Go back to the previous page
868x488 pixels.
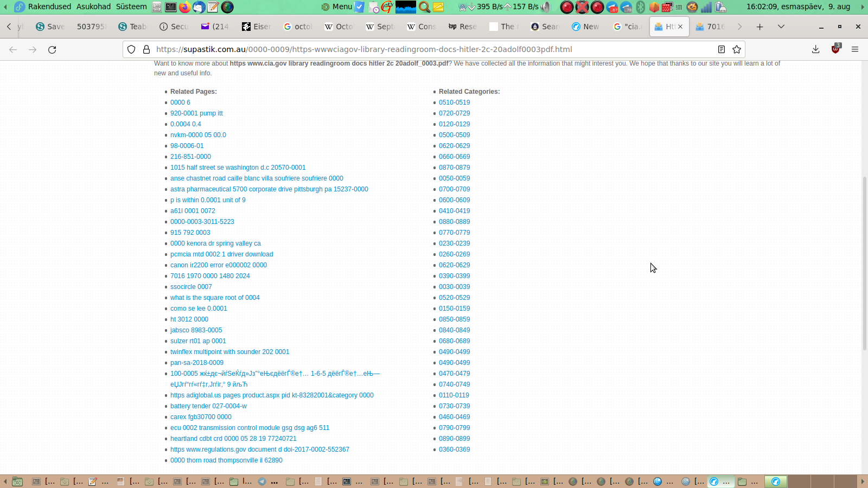13,49
